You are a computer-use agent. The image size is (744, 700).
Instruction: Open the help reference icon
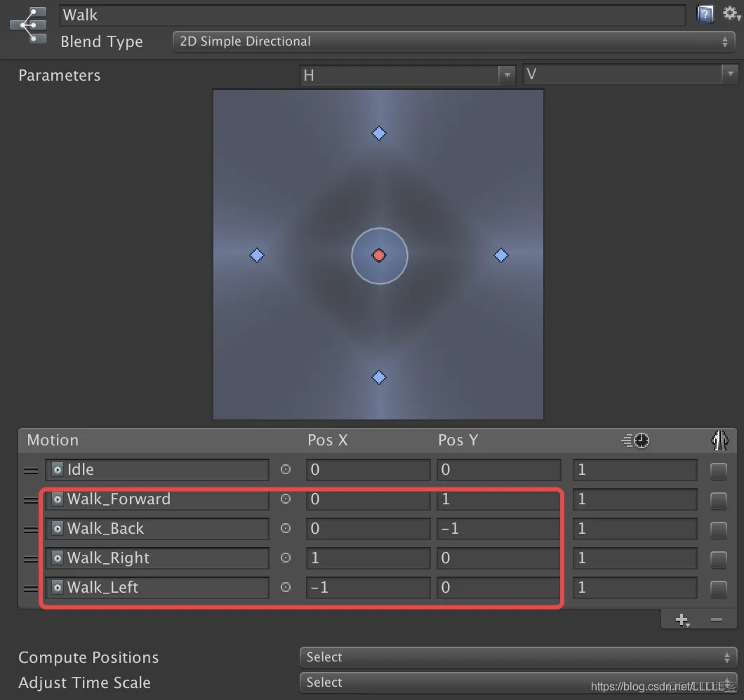click(x=705, y=14)
